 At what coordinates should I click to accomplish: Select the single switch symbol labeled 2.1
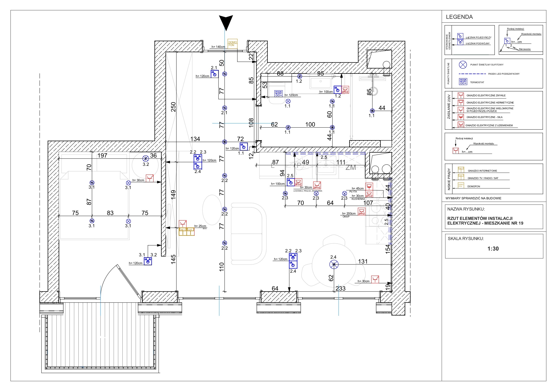click(214, 74)
